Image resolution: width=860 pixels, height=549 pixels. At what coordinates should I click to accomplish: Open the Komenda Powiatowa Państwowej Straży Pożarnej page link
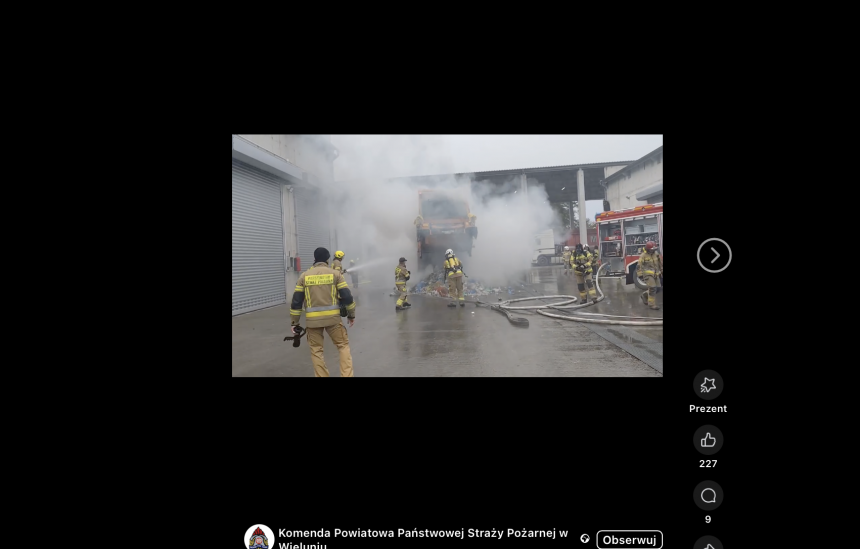tap(422, 533)
